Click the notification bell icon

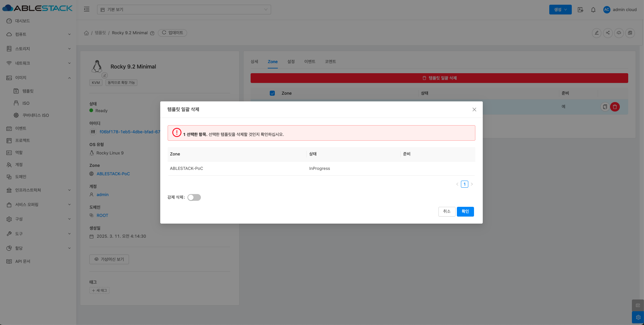[593, 10]
